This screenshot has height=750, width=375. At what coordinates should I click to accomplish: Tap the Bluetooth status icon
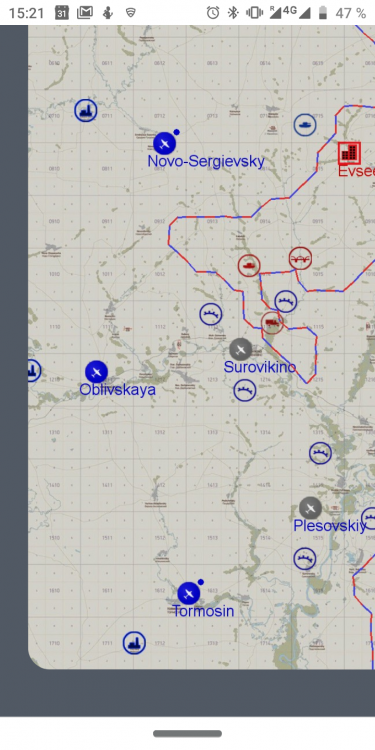pyautogui.click(x=233, y=12)
